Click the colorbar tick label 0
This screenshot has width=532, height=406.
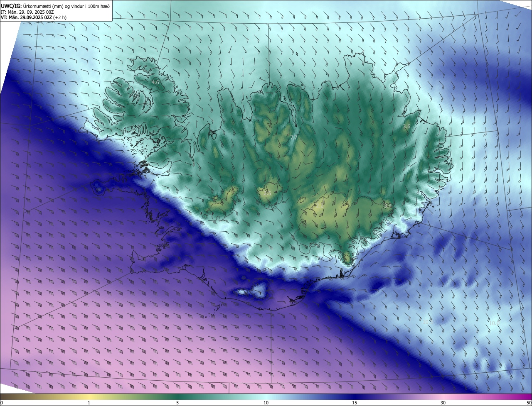[2, 403]
